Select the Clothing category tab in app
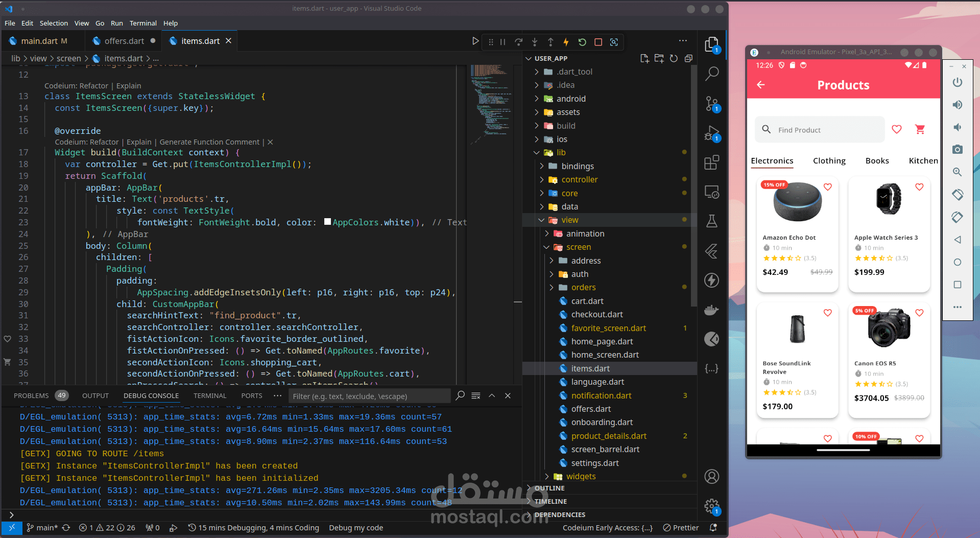The image size is (980, 538). pos(829,160)
